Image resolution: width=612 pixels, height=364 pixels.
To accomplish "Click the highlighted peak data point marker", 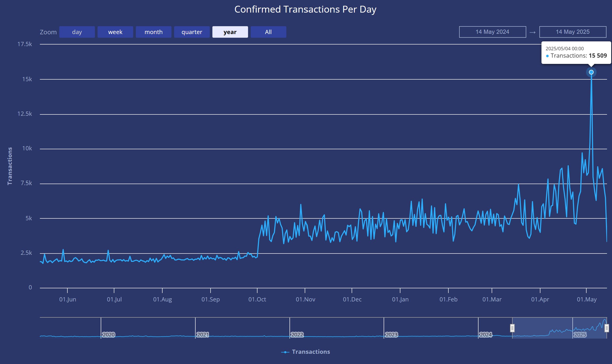I will point(591,72).
